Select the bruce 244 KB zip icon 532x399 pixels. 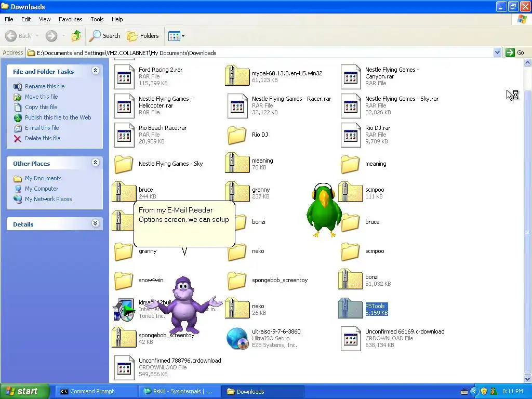coord(124,192)
